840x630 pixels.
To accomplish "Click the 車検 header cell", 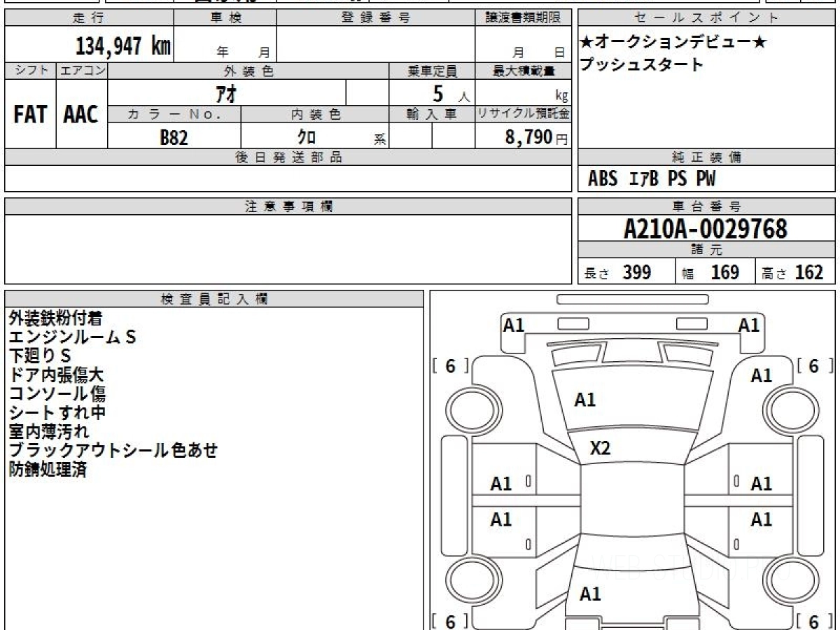I will coord(225,18).
